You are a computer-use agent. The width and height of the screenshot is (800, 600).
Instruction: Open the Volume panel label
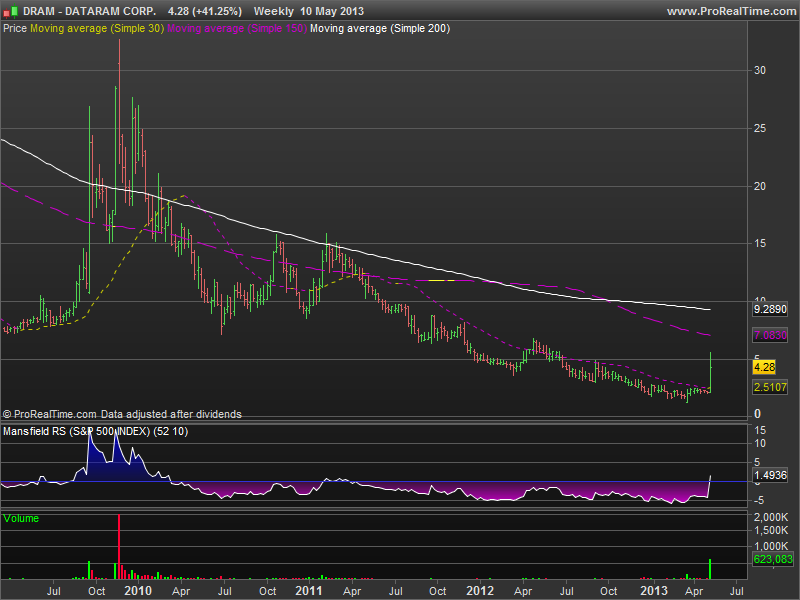(x=22, y=518)
